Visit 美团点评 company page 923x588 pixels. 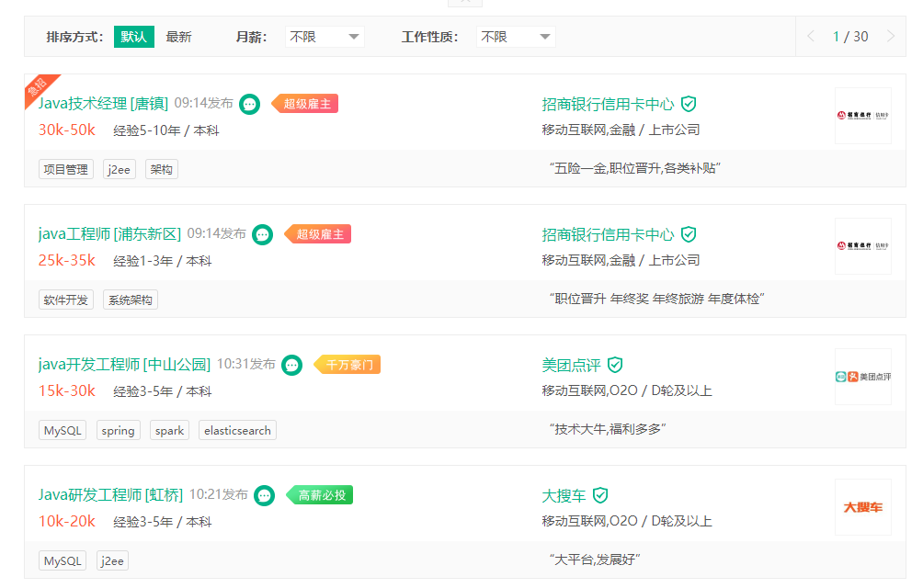[x=571, y=365]
